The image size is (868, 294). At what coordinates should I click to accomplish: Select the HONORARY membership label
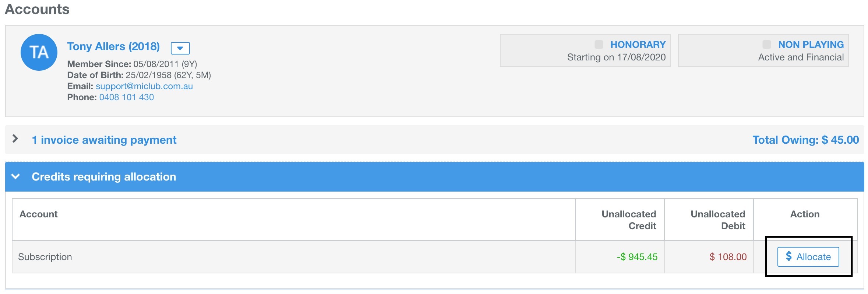(x=638, y=45)
